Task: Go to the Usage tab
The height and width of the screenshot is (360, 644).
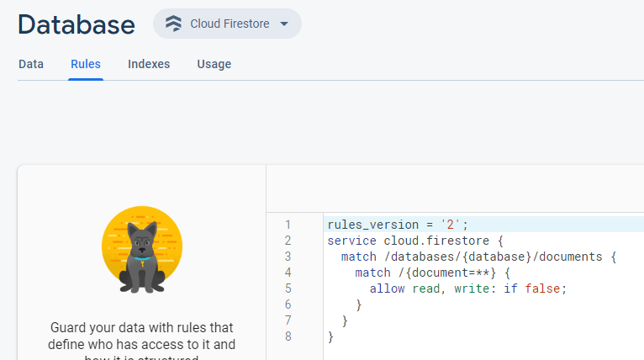Action: [x=214, y=64]
